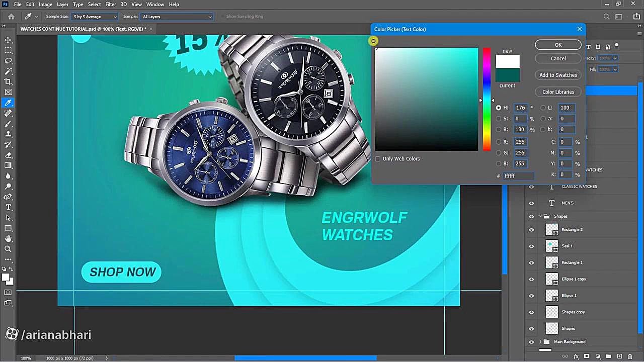Select the R red radio button
This screenshot has height=362, width=644.
499,142
